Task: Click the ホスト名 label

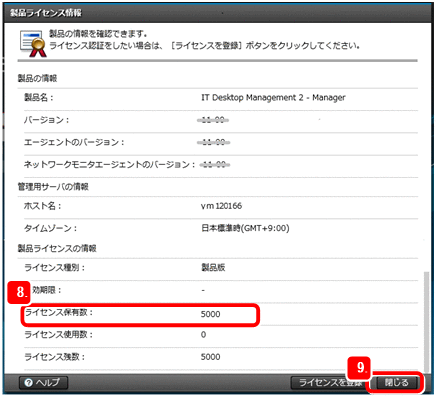Action: [42, 206]
